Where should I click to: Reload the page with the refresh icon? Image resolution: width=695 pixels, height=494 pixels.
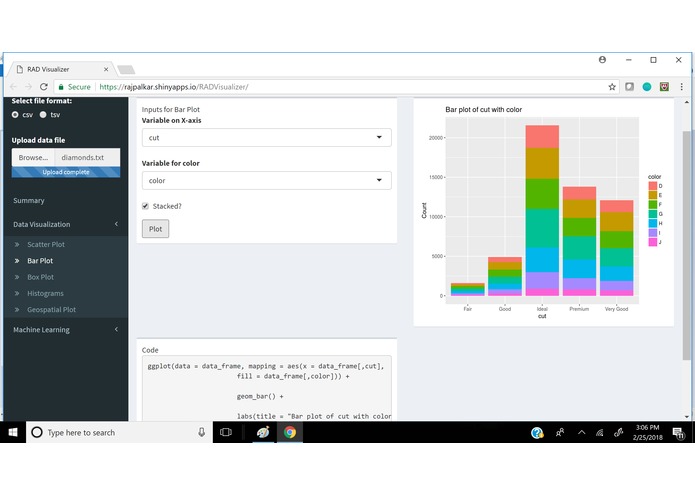pyautogui.click(x=43, y=87)
